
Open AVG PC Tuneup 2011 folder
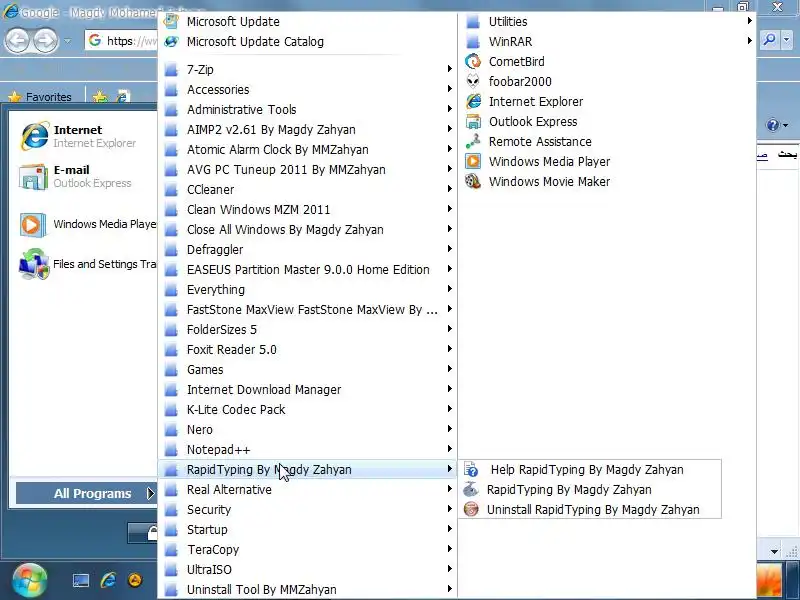tap(308, 169)
